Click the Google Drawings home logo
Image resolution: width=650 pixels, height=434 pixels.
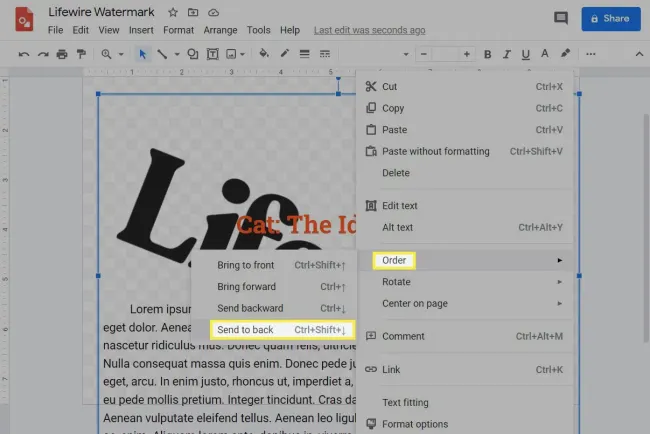[24, 19]
